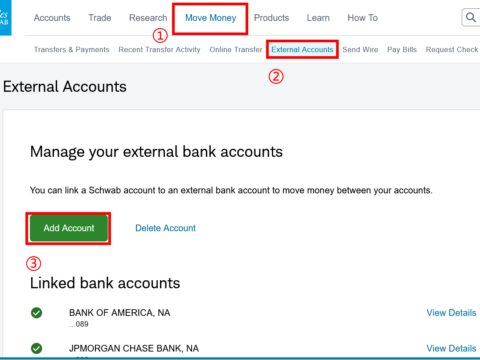
Task: Open the Online Transfer subtab
Action: (x=236, y=50)
